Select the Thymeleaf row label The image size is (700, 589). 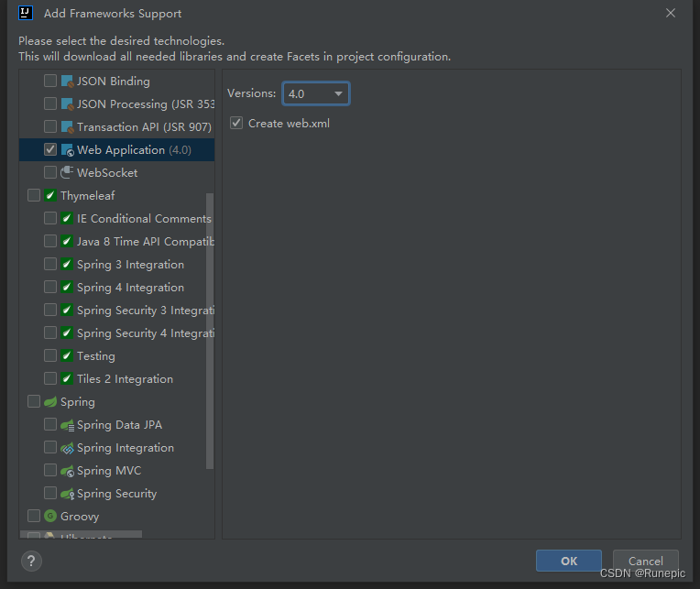tap(88, 196)
